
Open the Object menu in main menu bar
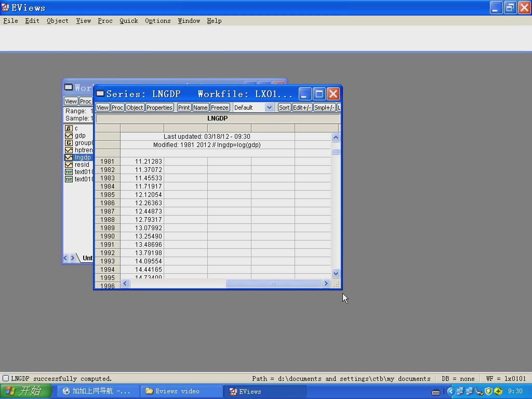[58, 21]
